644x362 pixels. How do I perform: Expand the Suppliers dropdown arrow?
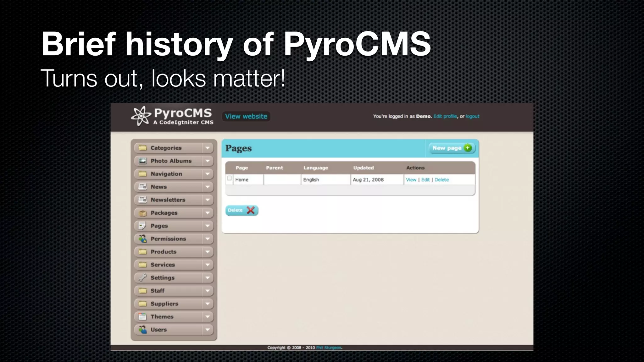click(x=208, y=304)
